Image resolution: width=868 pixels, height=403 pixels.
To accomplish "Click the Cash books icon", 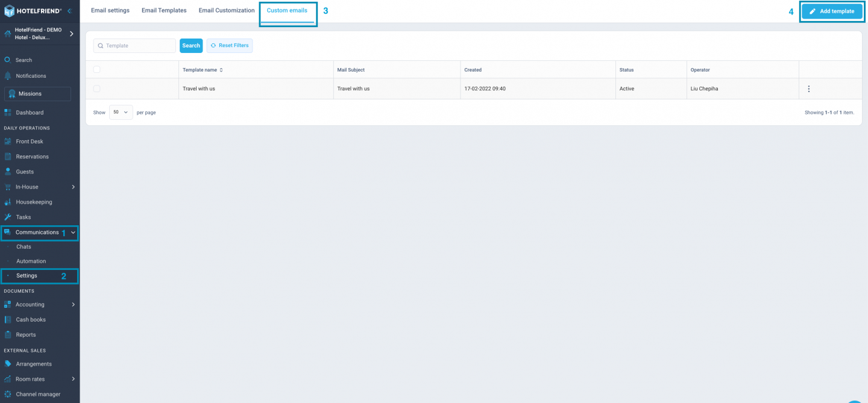I will tap(8, 319).
